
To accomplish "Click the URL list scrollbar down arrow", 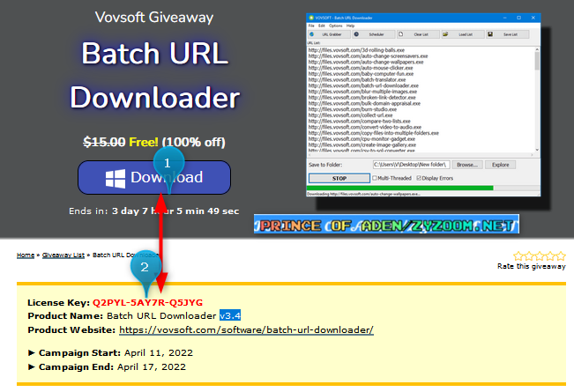I will point(537,150).
